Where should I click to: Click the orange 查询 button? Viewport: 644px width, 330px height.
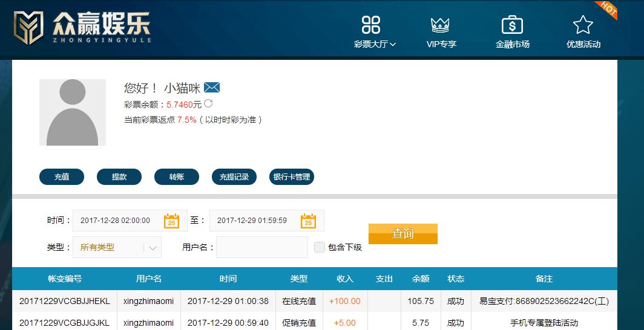click(x=403, y=234)
